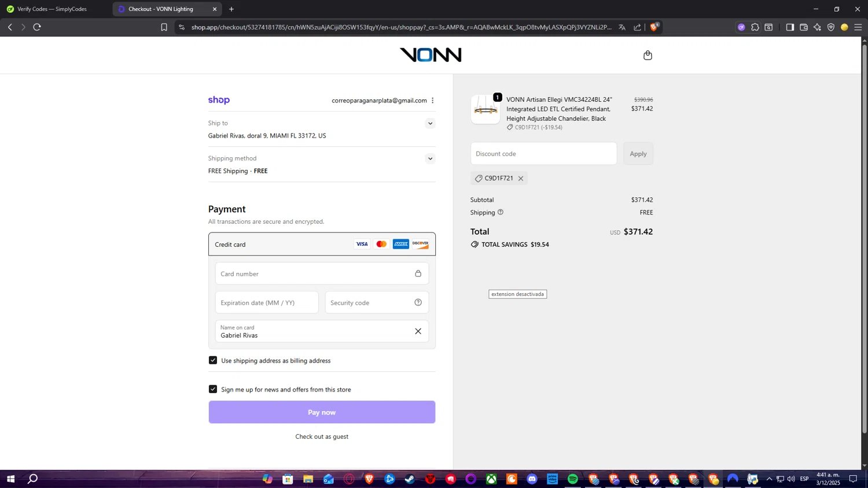Open the shopping bag cart icon
Image resolution: width=868 pixels, height=488 pixels.
(x=648, y=56)
